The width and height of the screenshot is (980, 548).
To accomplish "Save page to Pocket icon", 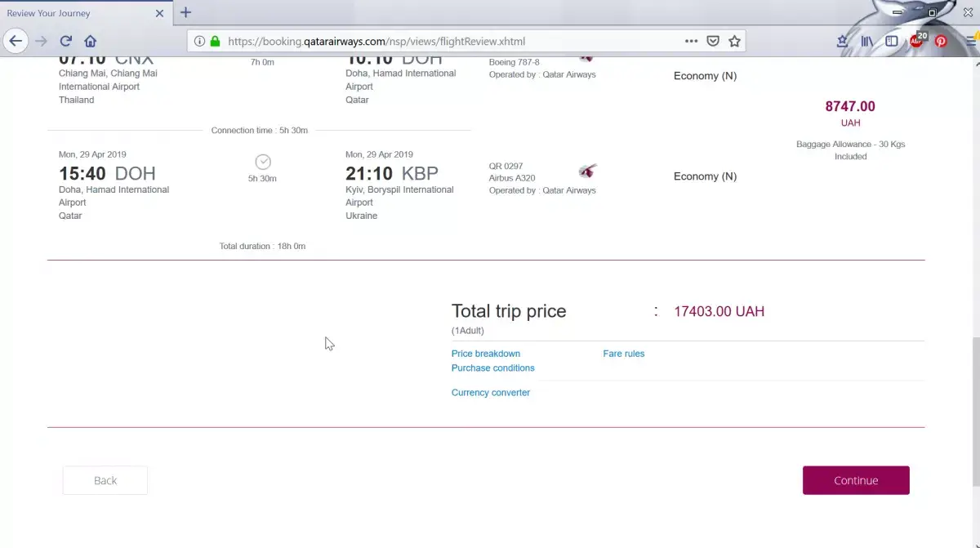I will (712, 41).
